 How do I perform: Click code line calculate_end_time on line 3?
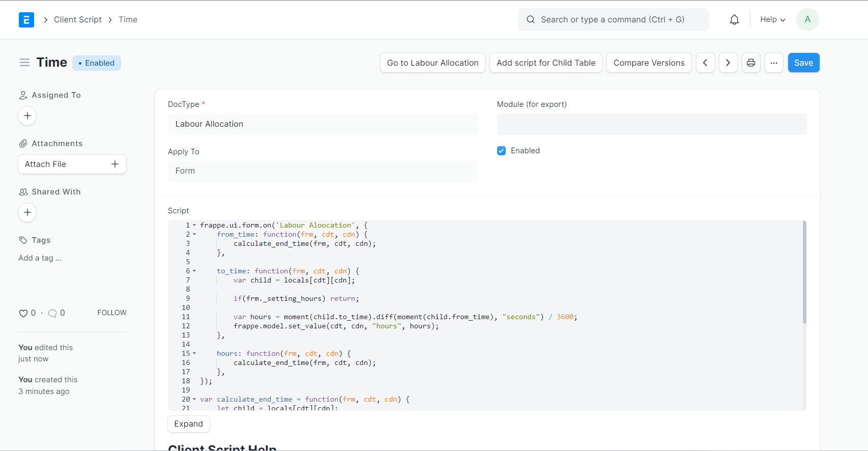pos(305,243)
